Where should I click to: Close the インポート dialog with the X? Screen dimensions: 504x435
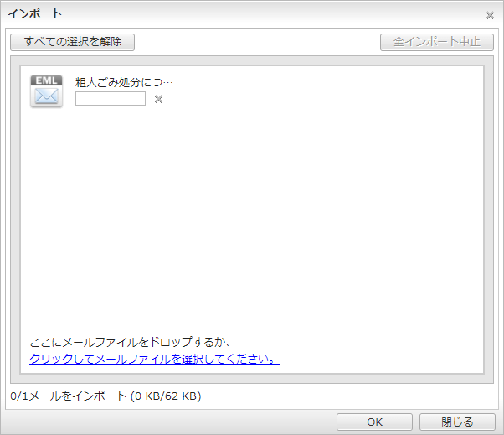pyautogui.click(x=490, y=15)
